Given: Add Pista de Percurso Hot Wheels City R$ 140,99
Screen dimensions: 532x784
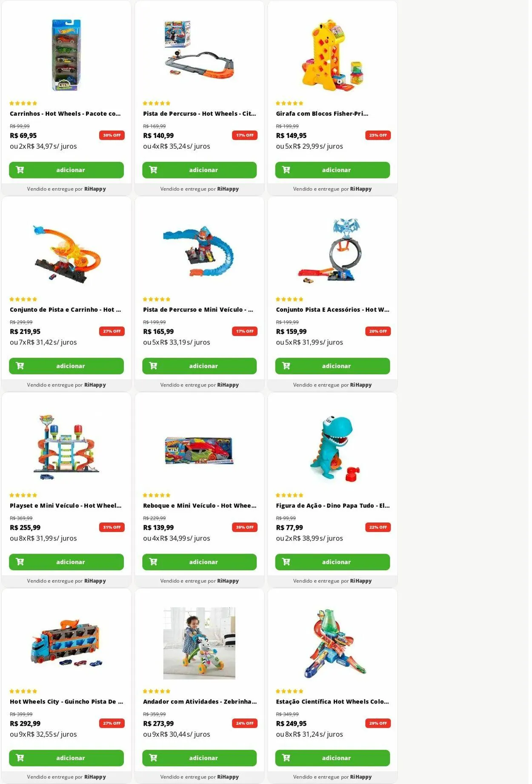Looking at the screenshot, I should pos(199,170).
